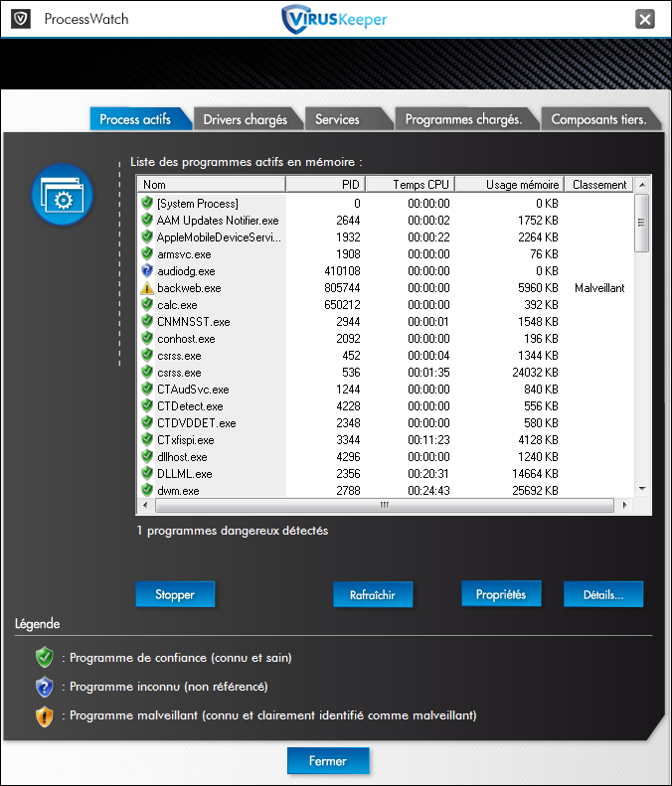The image size is (672, 786).
Task: Open Propriétés for the selected process
Action: (501, 594)
